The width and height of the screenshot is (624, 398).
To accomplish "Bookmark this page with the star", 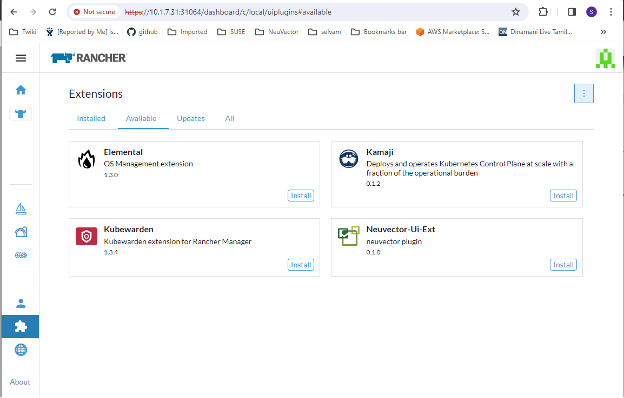I will pos(516,12).
